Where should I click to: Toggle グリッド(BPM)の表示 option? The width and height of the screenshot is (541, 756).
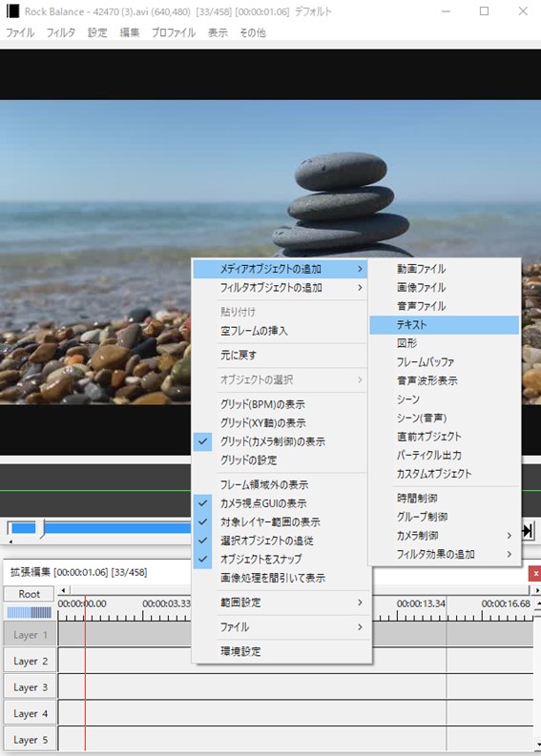pyautogui.click(x=281, y=404)
